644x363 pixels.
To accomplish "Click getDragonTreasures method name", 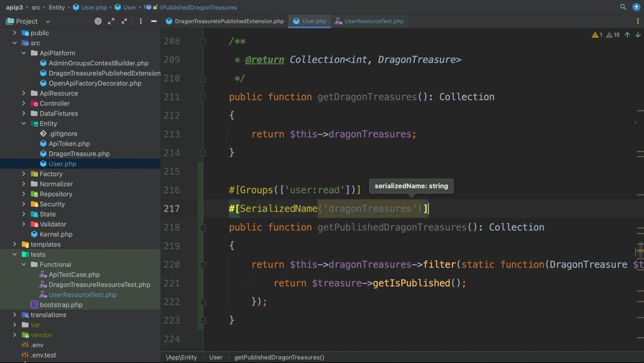I will pos(367,97).
